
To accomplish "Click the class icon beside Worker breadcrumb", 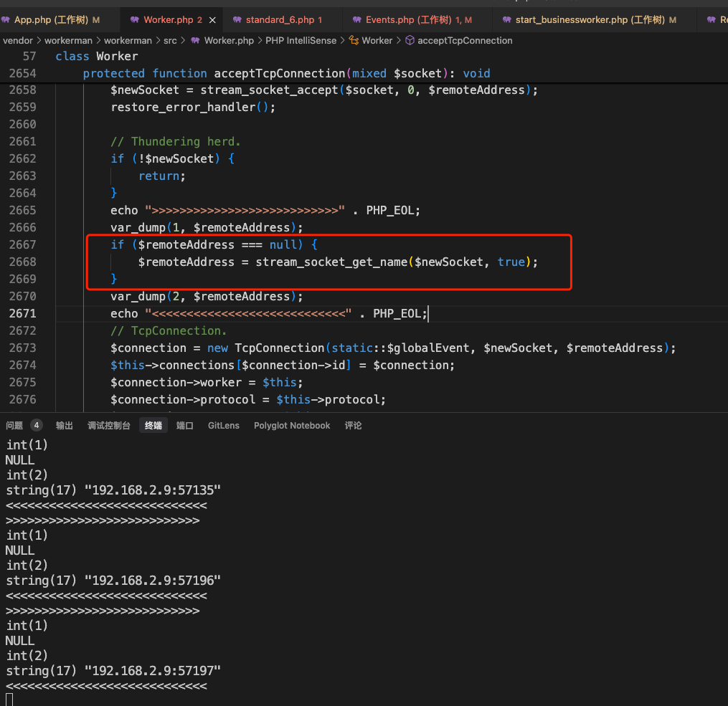I will point(354,40).
